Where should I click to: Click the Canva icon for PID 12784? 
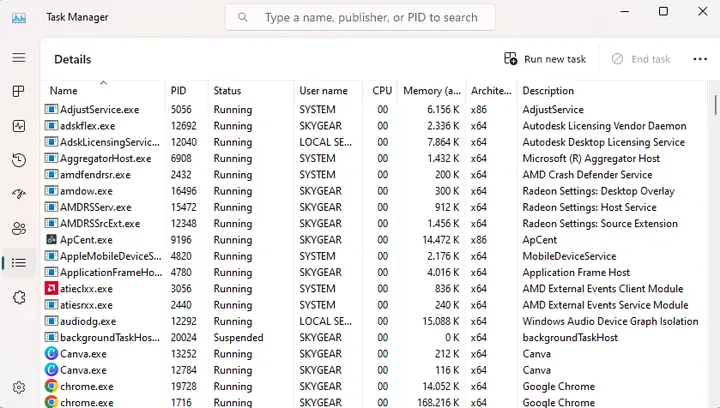(x=51, y=370)
